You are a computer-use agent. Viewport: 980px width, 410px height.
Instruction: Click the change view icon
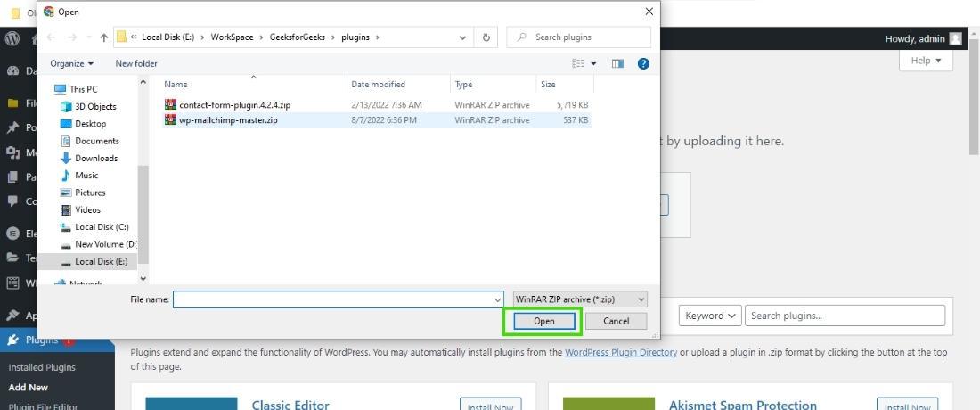pos(578,64)
